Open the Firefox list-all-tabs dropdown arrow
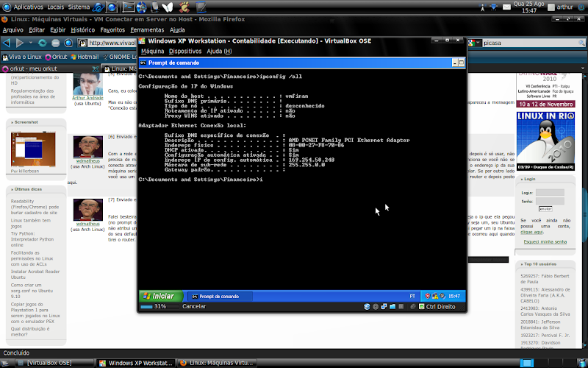This screenshot has height=368, width=588. tap(583, 68)
